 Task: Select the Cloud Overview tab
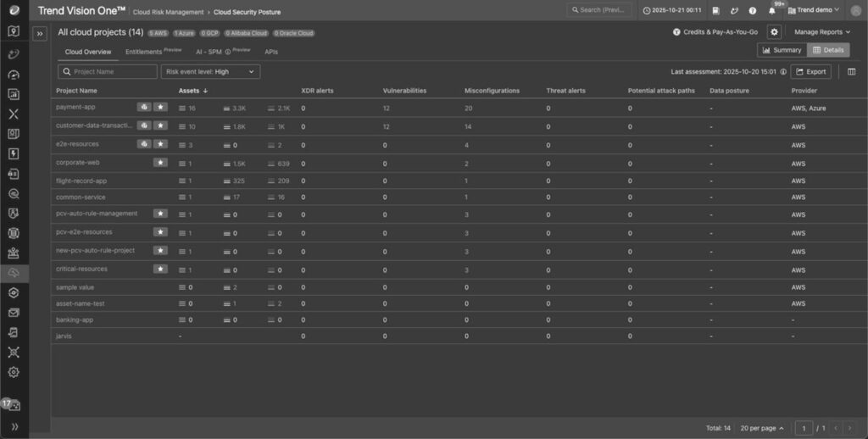pyautogui.click(x=88, y=52)
